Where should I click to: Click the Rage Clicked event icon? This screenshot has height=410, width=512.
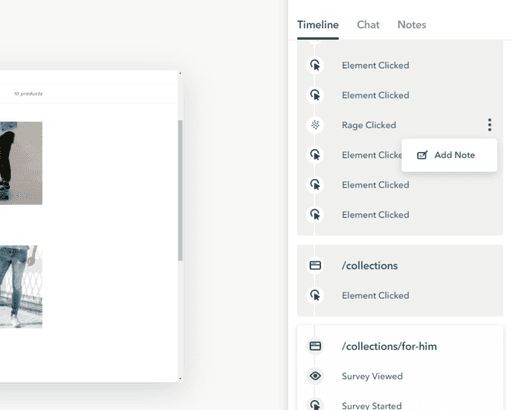click(315, 125)
